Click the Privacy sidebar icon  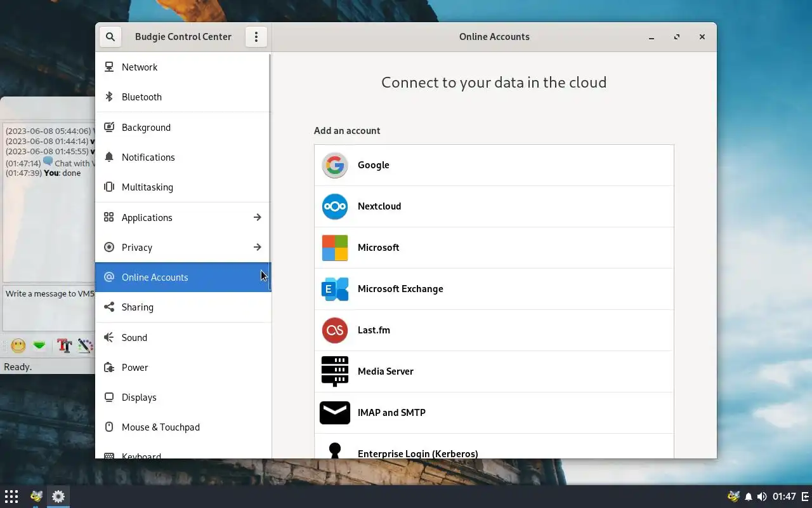click(x=109, y=247)
